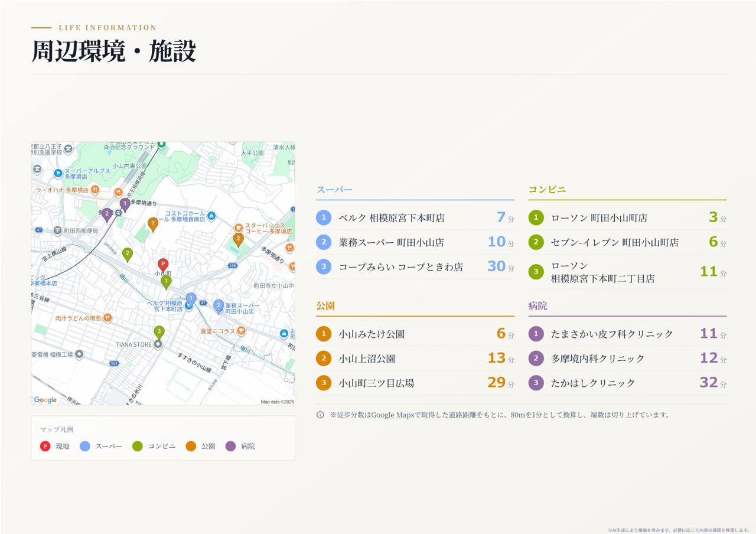756x534 pixels.
Task: Click the 食堂ニコラス restaurant icon on the map
Action: [x=241, y=331]
